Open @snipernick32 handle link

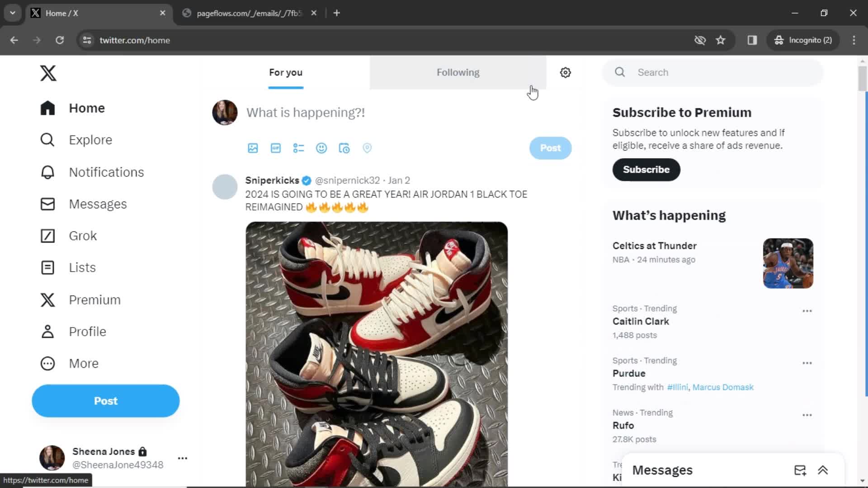click(347, 180)
